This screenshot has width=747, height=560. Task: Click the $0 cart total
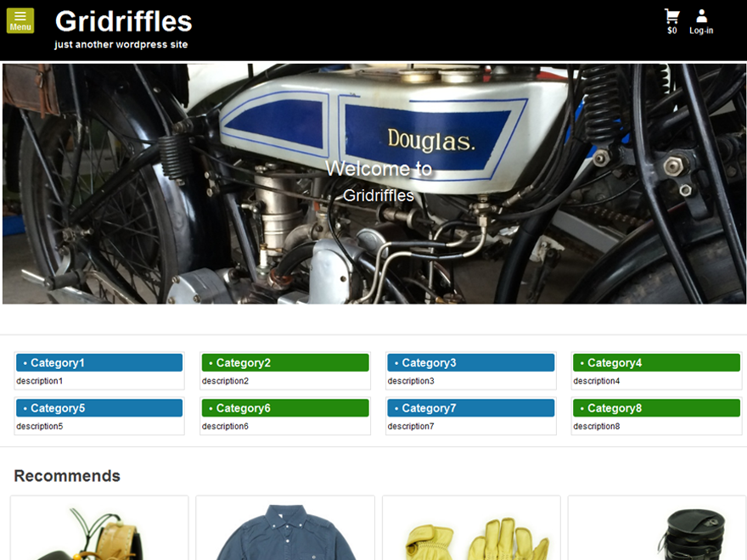click(x=672, y=31)
